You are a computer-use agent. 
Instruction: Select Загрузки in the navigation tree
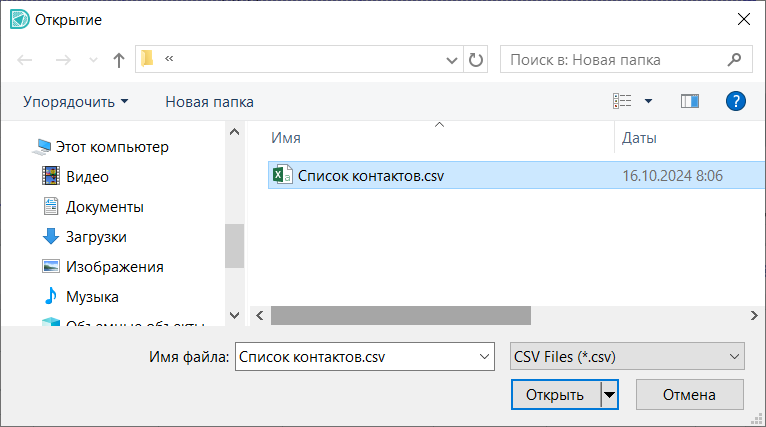tap(96, 237)
